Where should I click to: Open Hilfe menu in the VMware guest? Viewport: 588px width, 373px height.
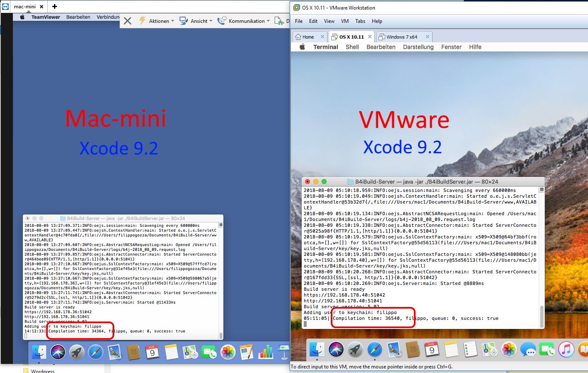pos(475,47)
